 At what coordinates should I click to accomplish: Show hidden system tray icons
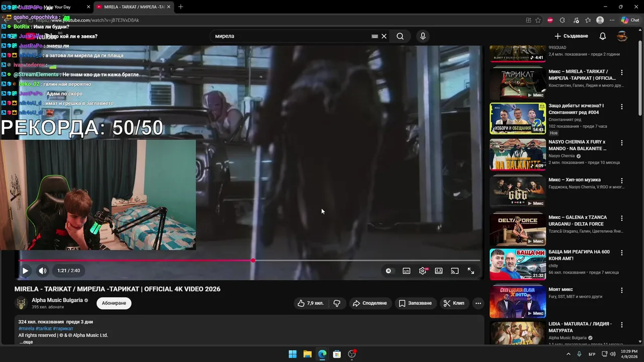click(569, 354)
